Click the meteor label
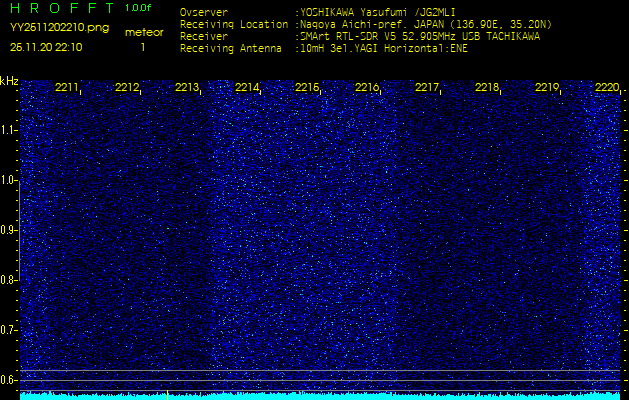The image size is (629, 400). [x=144, y=32]
